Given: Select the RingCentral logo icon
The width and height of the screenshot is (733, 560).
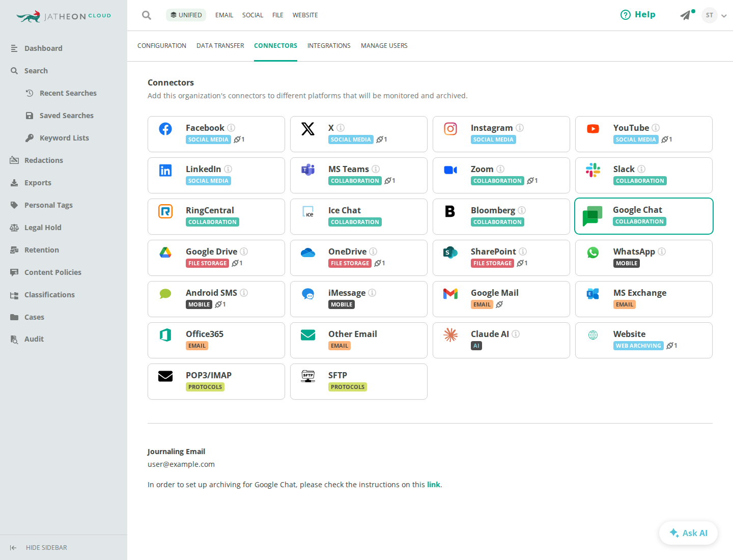Looking at the screenshot, I should click(165, 211).
